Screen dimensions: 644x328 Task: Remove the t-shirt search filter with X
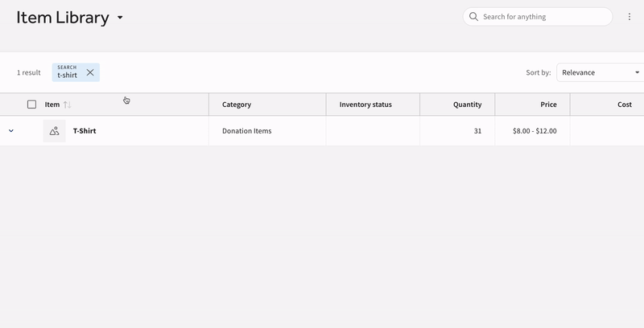(x=90, y=72)
